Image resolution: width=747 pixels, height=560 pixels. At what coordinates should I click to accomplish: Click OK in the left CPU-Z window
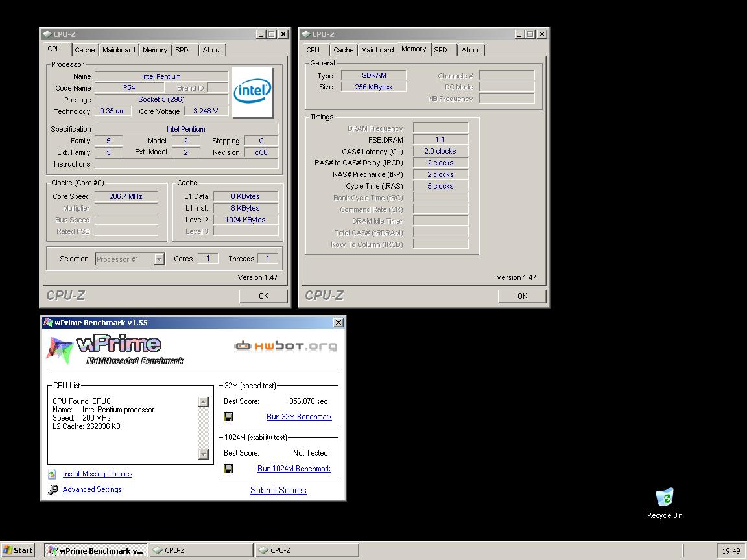coord(263,296)
